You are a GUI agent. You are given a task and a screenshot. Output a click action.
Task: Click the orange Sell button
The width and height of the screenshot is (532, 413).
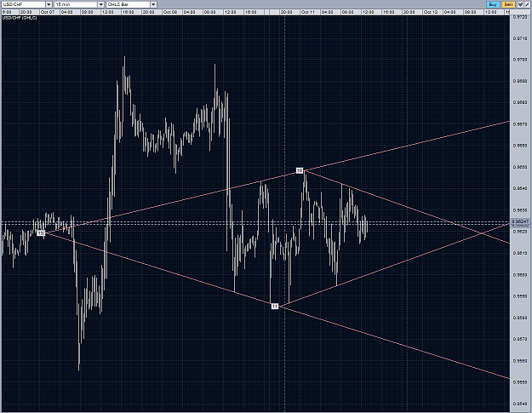(x=508, y=4)
